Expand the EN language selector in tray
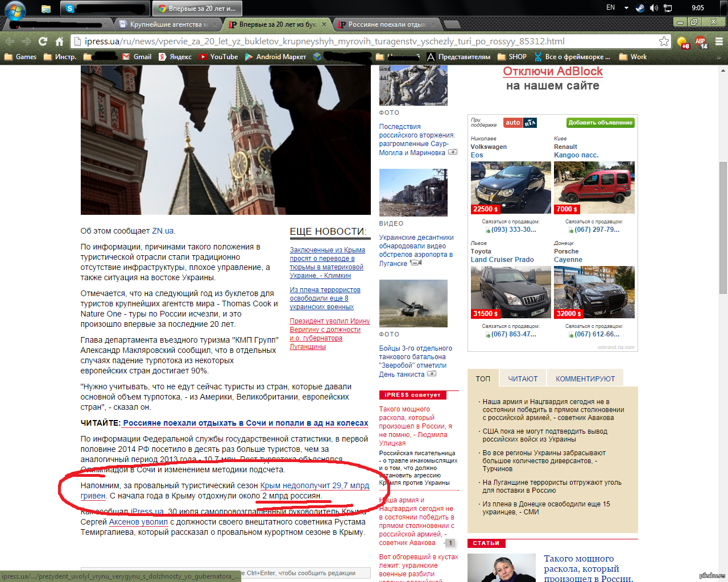728x582 pixels. point(610,8)
